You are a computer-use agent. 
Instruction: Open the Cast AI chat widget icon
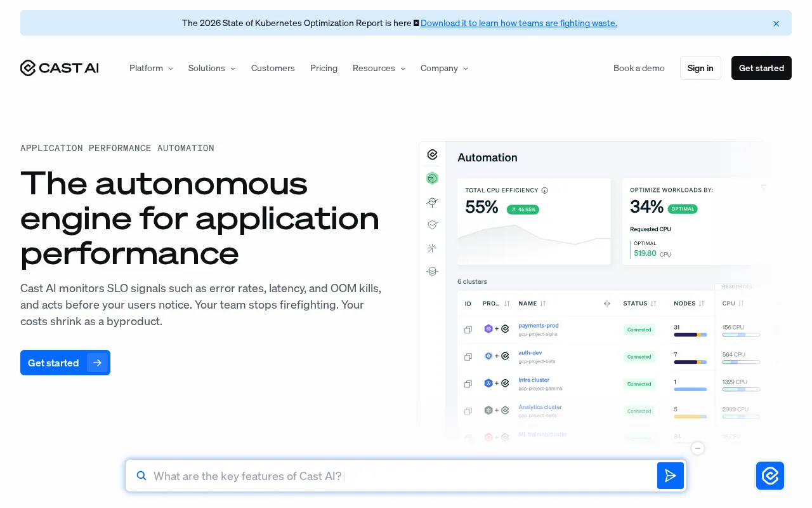770,476
